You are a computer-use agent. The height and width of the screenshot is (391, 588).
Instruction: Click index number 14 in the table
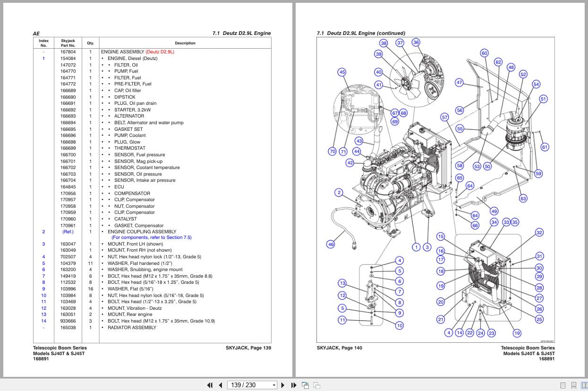click(x=43, y=321)
